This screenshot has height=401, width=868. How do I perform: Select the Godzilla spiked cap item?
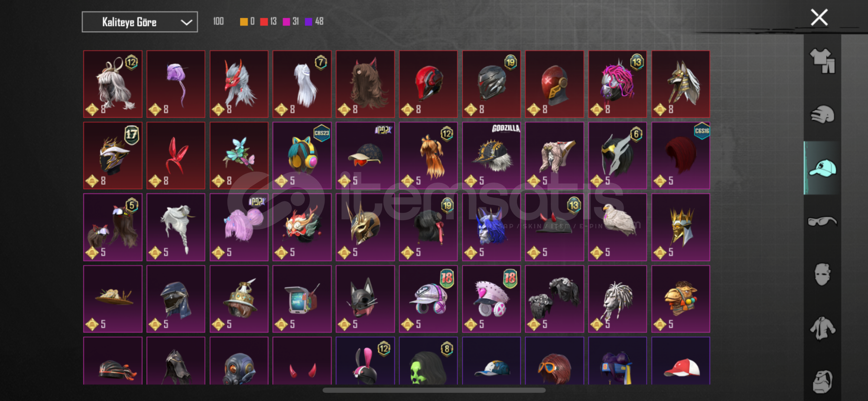[x=491, y=156]
